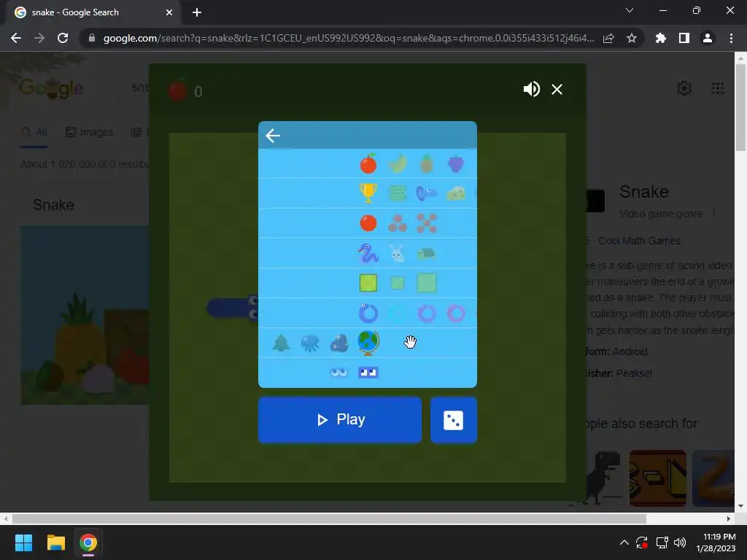This screenshot has width=747, height=560.
Task: Click the horizontal page scrollbar
Action: click(x=329, y=518)
